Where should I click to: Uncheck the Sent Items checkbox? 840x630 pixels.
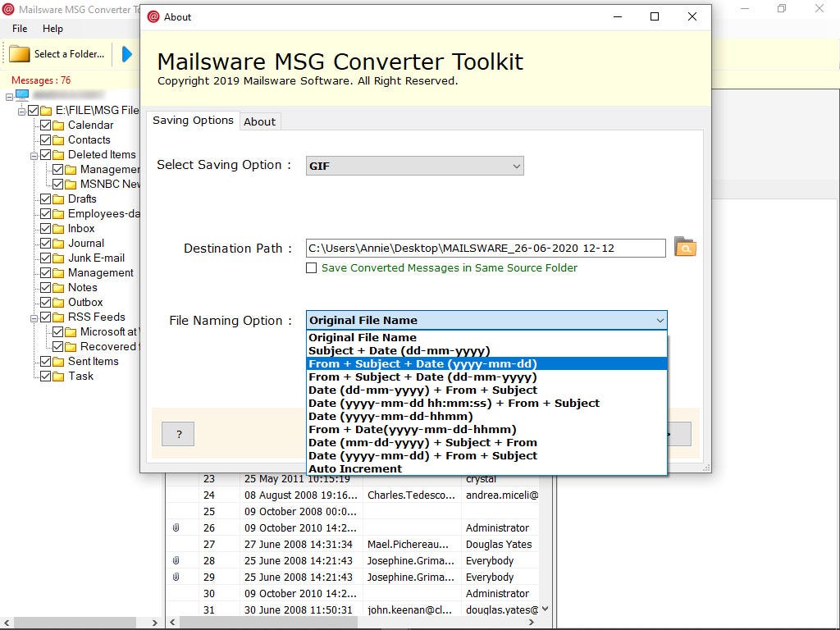pos(46,361)
